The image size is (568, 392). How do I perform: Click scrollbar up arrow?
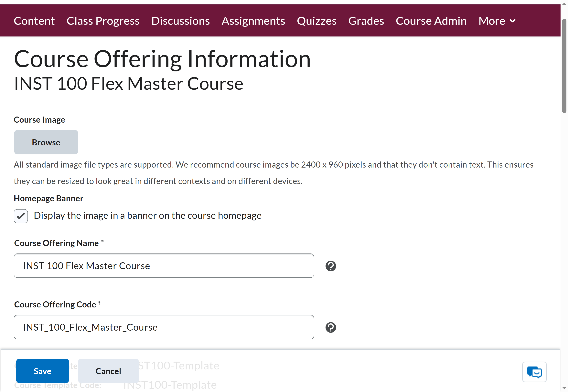tap(564, 4)
